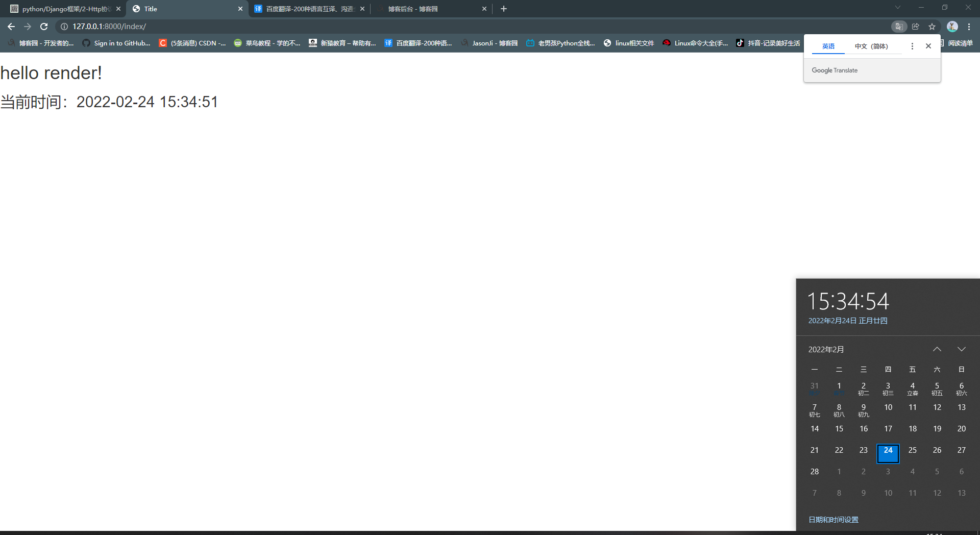The image size is (980, 535).
Task: Open the 博客园 - 开发者的 bookmark
Action: click(41, 43)
